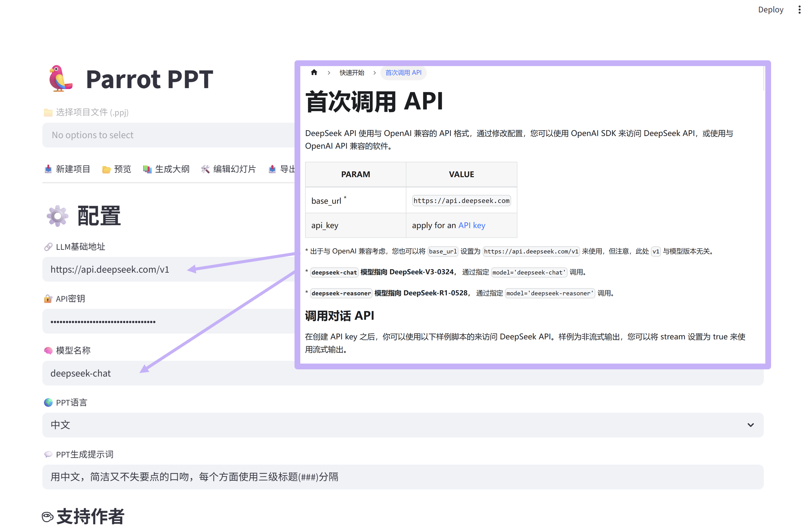
Task: Click the https://api.deepseek.com/v1 code in the footnote
Action: (x=531, y=252)
